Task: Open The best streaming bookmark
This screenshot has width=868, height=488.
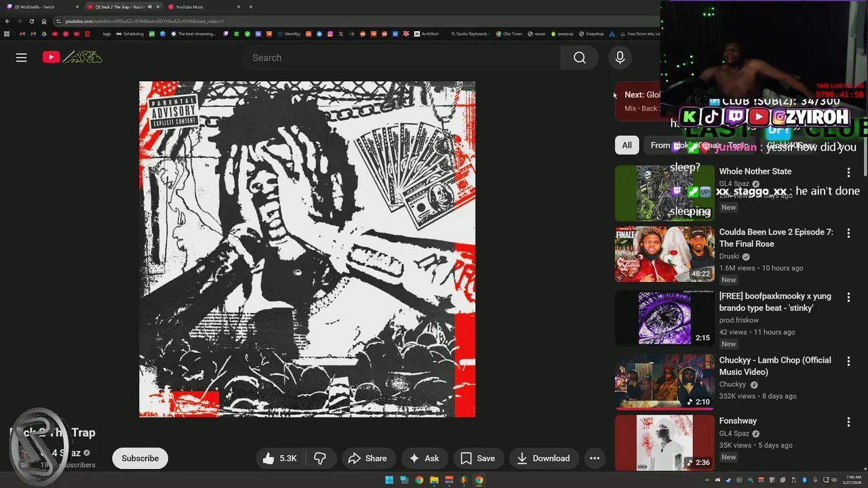Action: pyautogui.click(x=193, y=34)
